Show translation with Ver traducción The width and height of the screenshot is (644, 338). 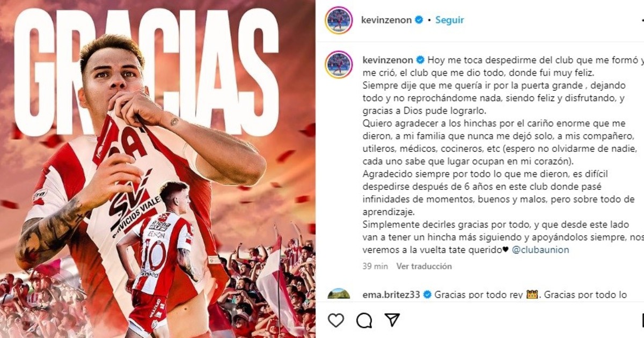pyautogui.click(x=424, y=266)
